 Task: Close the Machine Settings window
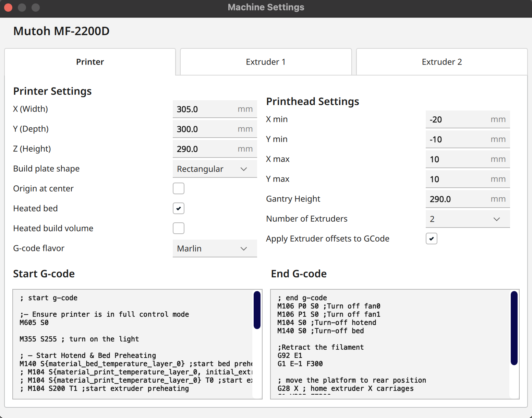coord(8,7)
